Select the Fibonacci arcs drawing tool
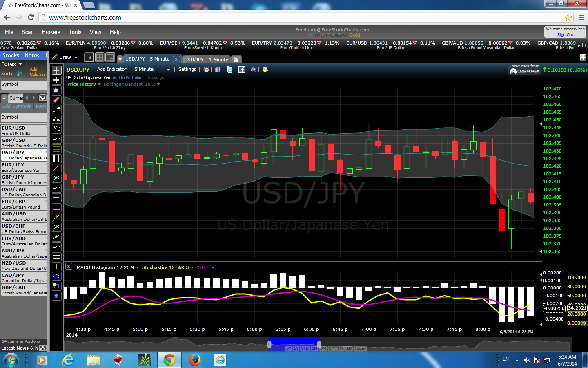The height and width of the screenshot is (368, 588). point(56,129)
